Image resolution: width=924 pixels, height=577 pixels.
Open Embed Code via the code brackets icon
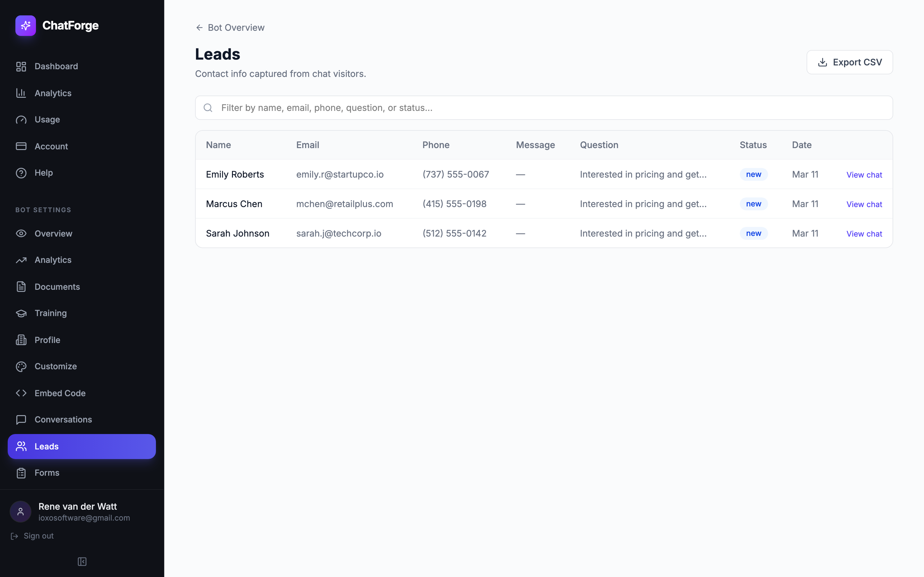21,393
